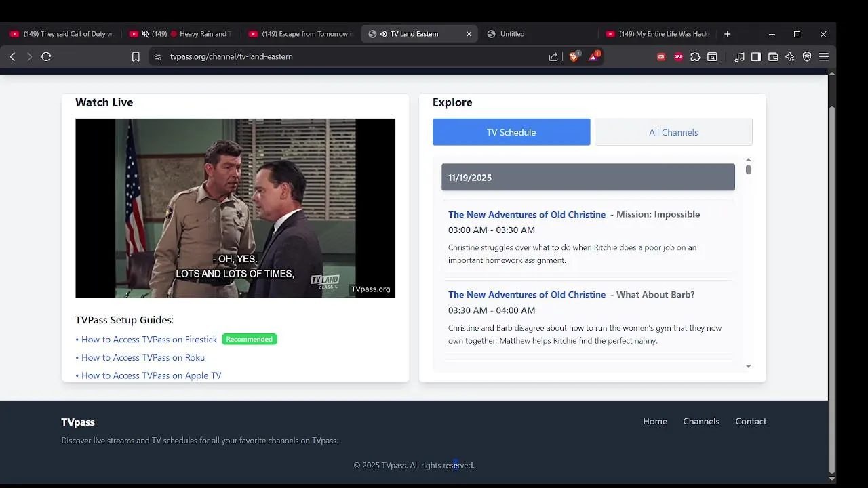Open the 'What About Barb?' episode show link
Screen dimensions: 868x488
point(527,295)
